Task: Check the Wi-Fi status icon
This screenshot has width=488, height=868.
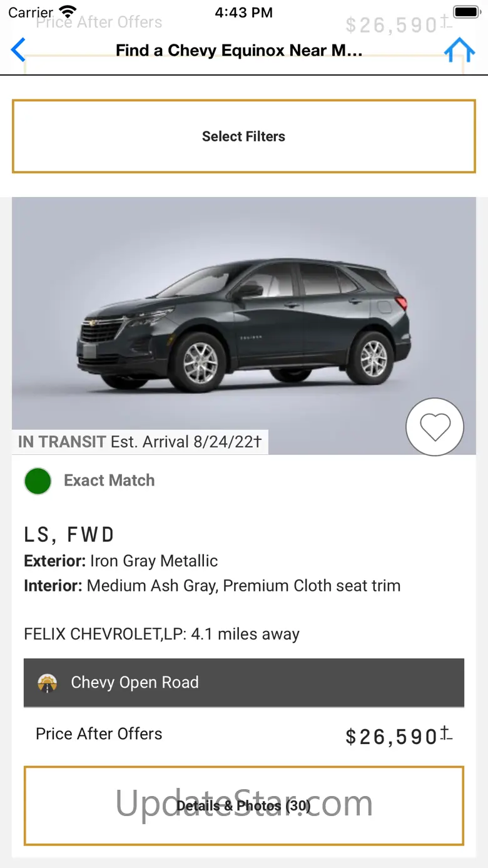Action: (x=68, y=12)
